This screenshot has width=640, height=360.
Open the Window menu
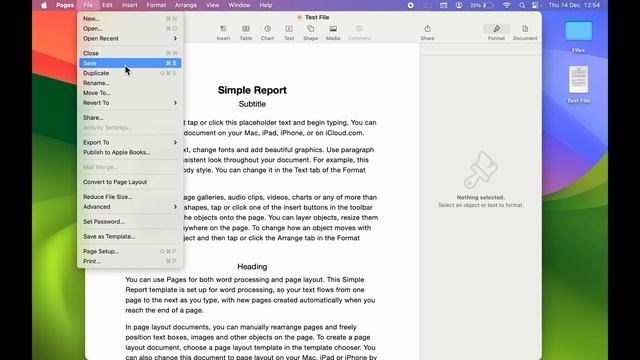click(239, 5)
